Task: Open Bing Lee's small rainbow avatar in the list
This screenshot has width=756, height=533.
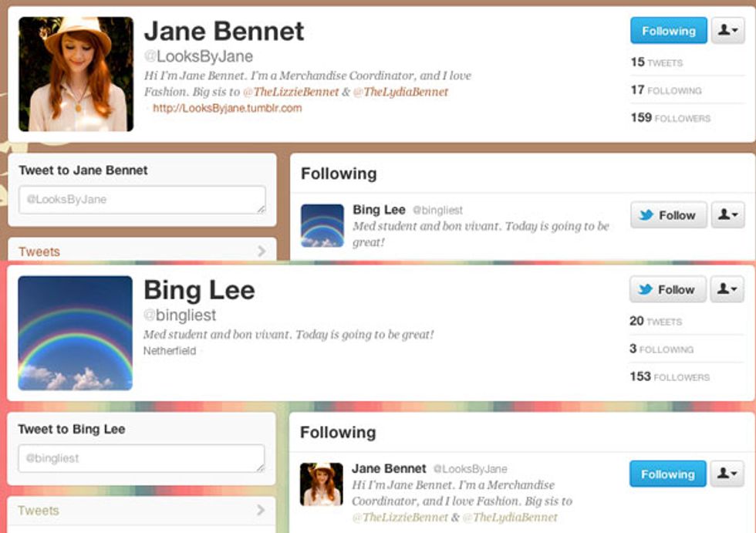Action: pos(322,225)
